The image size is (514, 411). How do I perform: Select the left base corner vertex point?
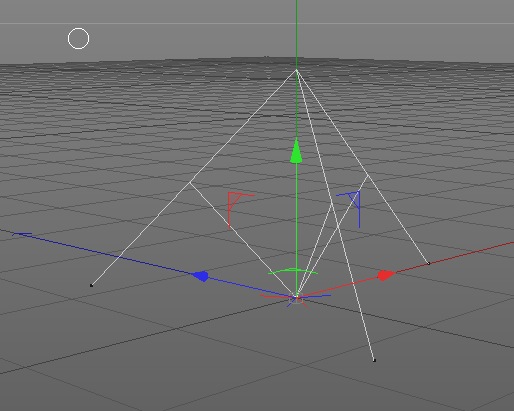pyautogui.click(x=91, y=285)
